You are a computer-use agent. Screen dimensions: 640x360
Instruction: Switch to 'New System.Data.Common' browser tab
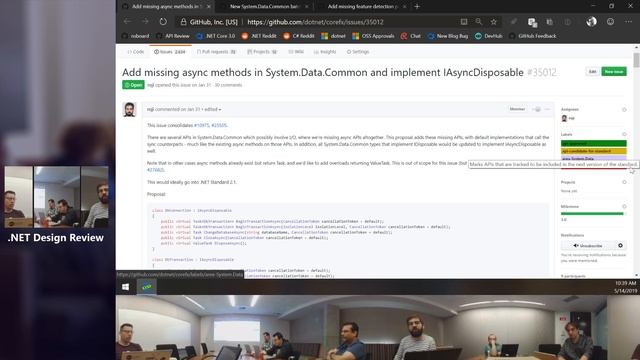pyautogui.click(x=263, y=7)
